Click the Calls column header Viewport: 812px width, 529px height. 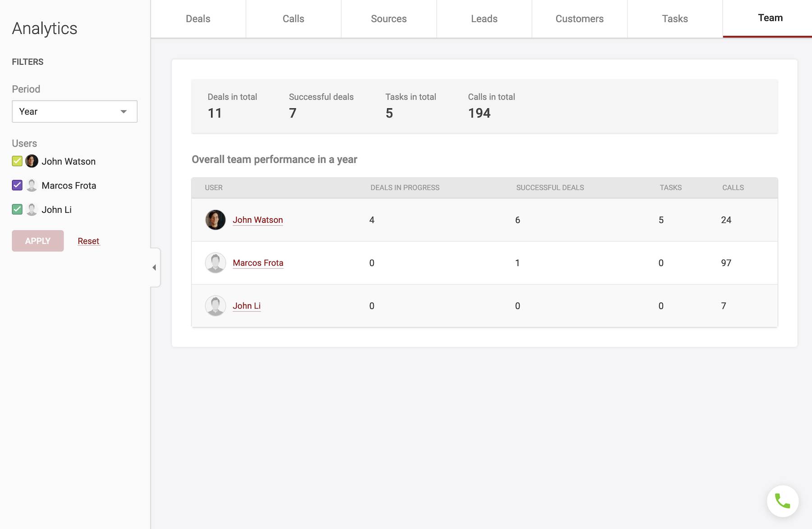[x=733, y=188]
